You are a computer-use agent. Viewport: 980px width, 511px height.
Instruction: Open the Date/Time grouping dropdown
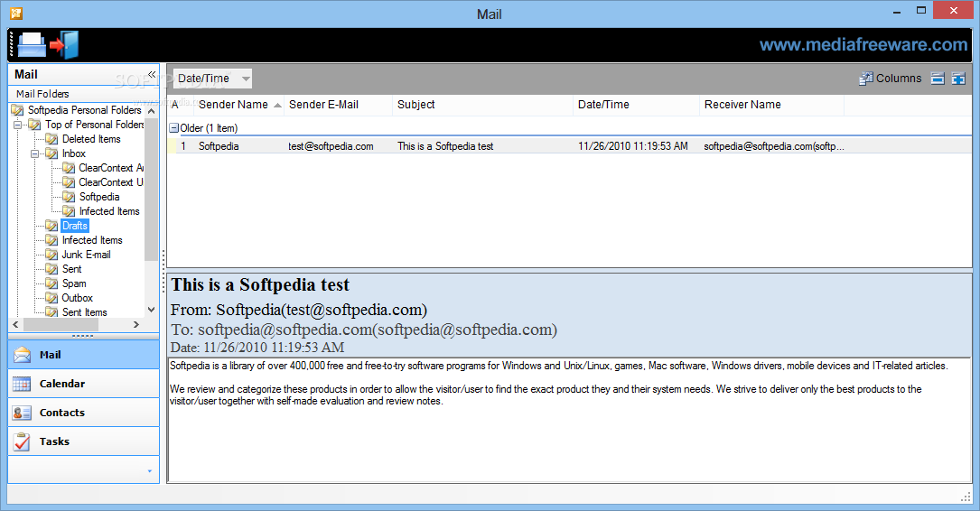click(212, 78)
